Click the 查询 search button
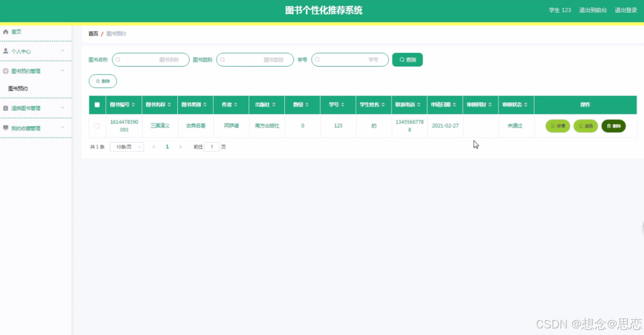The height and width of the screenshot is (335, 644). [407, 60]
